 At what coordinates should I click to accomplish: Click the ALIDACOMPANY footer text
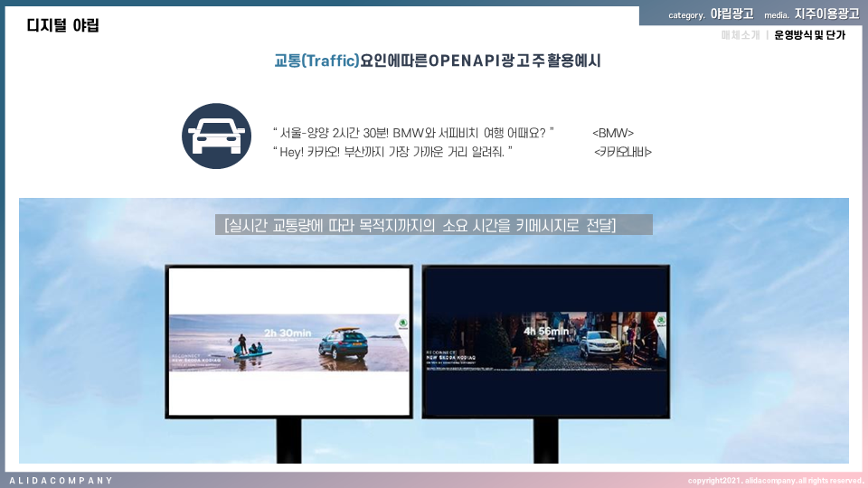tap(61, 481)
